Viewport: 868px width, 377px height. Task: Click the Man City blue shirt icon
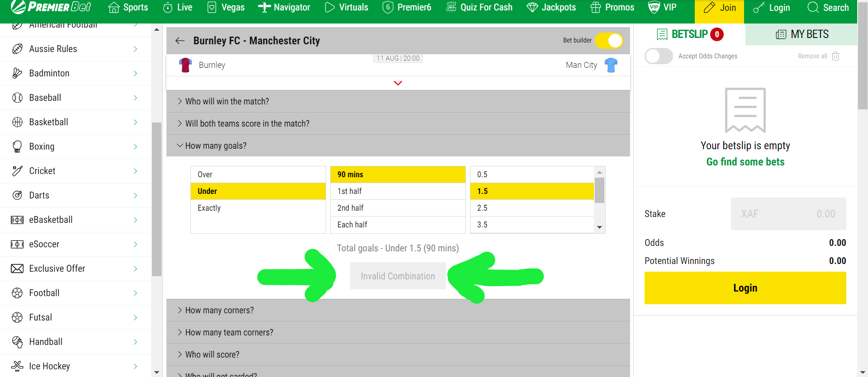[611, 65]
